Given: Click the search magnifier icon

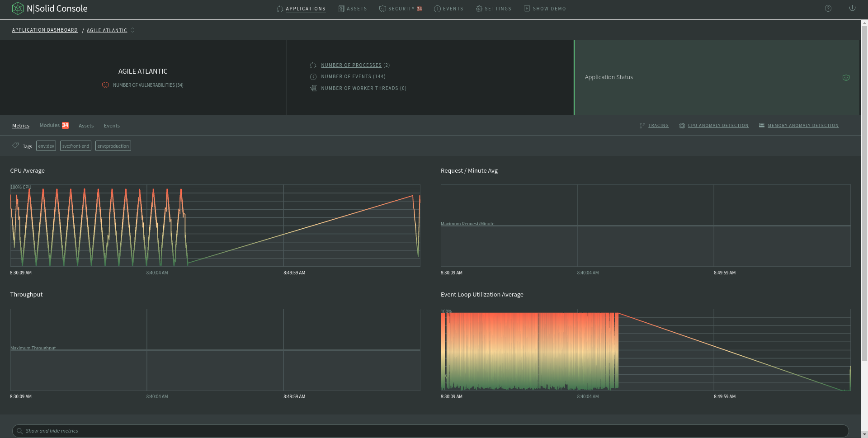Looking at the screenshot, I should tap(19, 431).
